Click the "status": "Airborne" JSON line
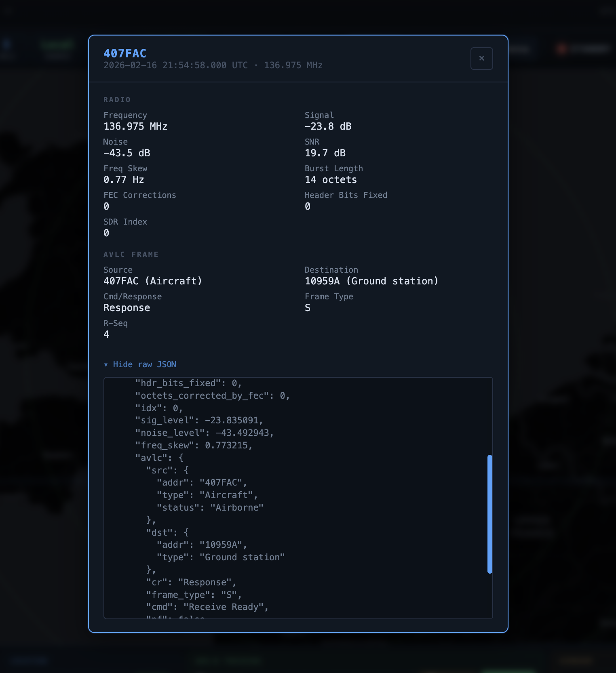 click(210, 507)
